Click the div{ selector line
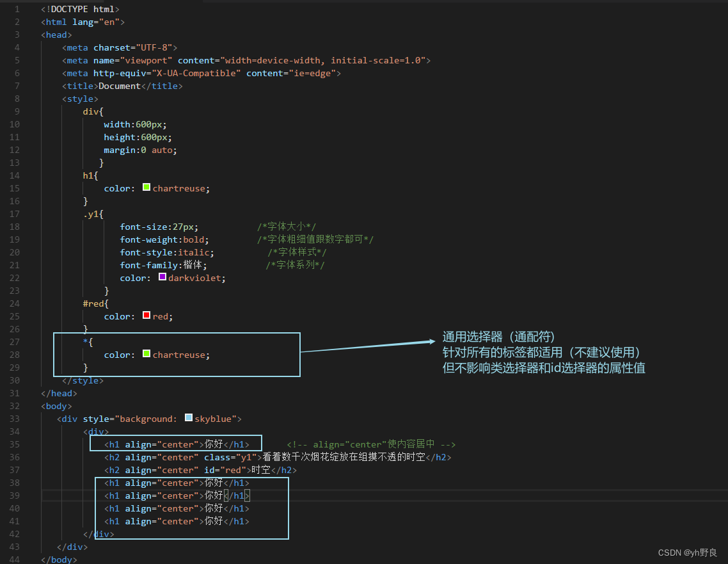This screenshot has height=564, width=728. 93,111
